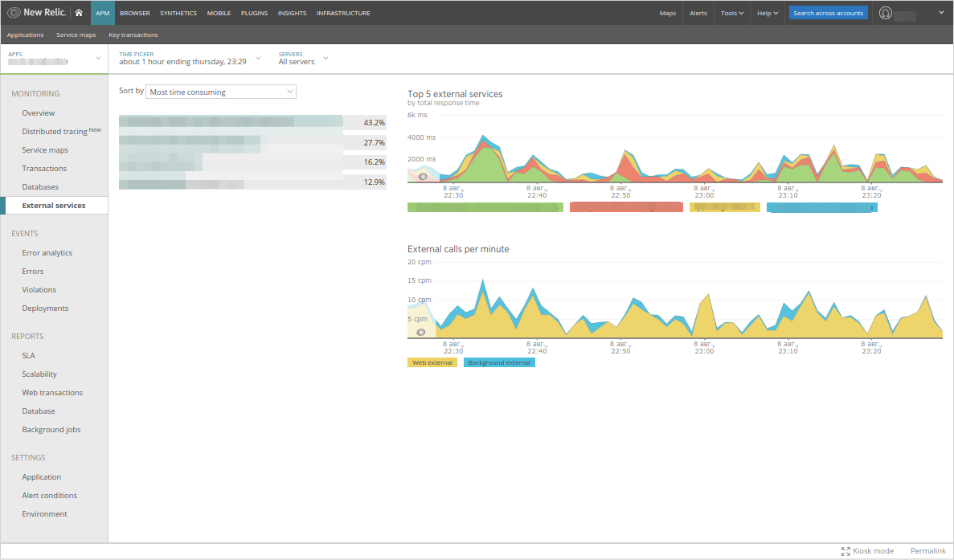
Task: Open the Alert conditions settings
Action: click(49, 495)
